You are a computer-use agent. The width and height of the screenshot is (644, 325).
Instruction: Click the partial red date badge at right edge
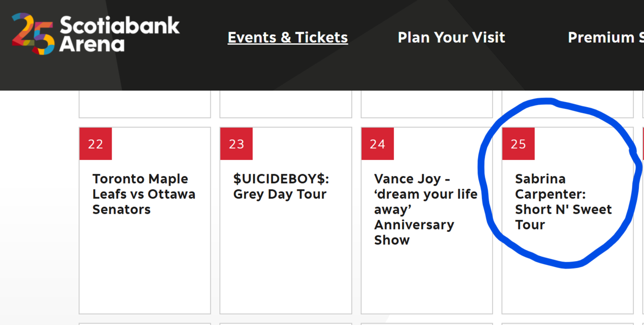pos(643,144)
